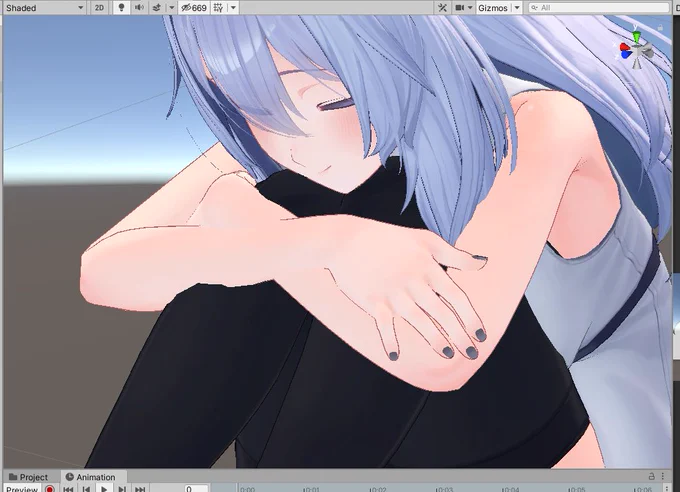Step to previous keyframe
Viewport: 680px width, 492px height.
(86, 489)
